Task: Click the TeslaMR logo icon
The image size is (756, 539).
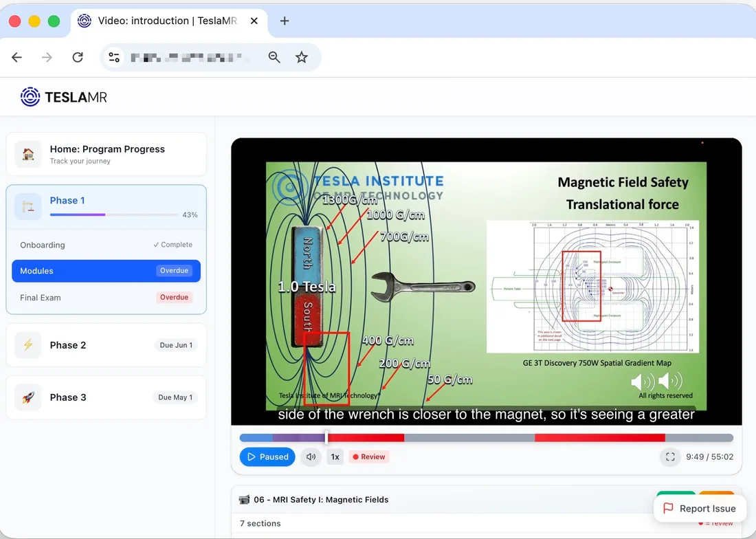Action: [x=30, y=96]
